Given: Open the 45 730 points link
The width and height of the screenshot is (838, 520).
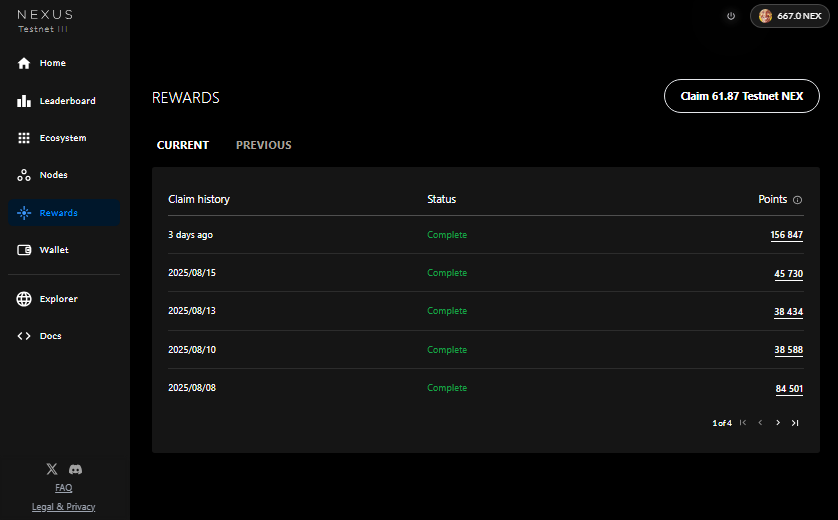Looking at the screenshot, I should (x=788, y=274).
